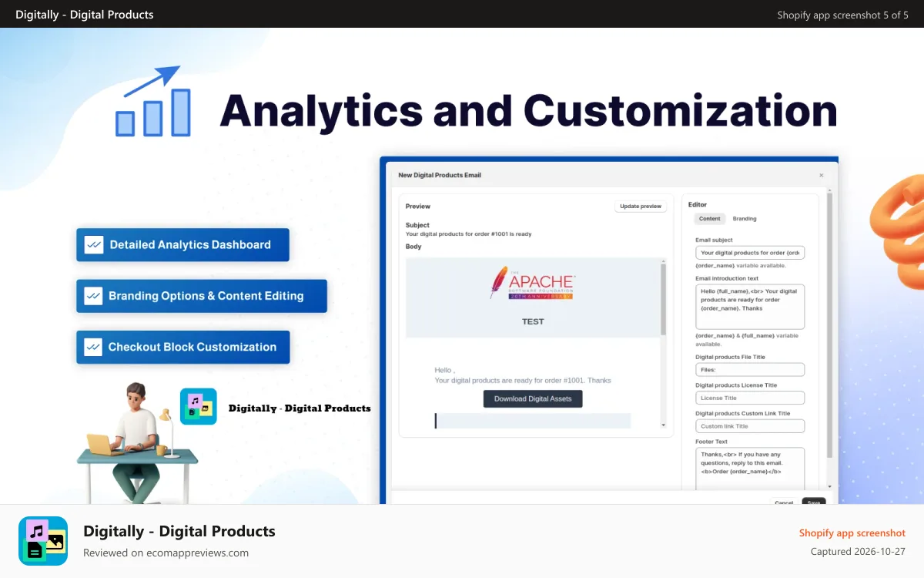Click 'Shopify app screenshot 5 of 5' text
The image size is (924, 578).
tap(843, 15)
